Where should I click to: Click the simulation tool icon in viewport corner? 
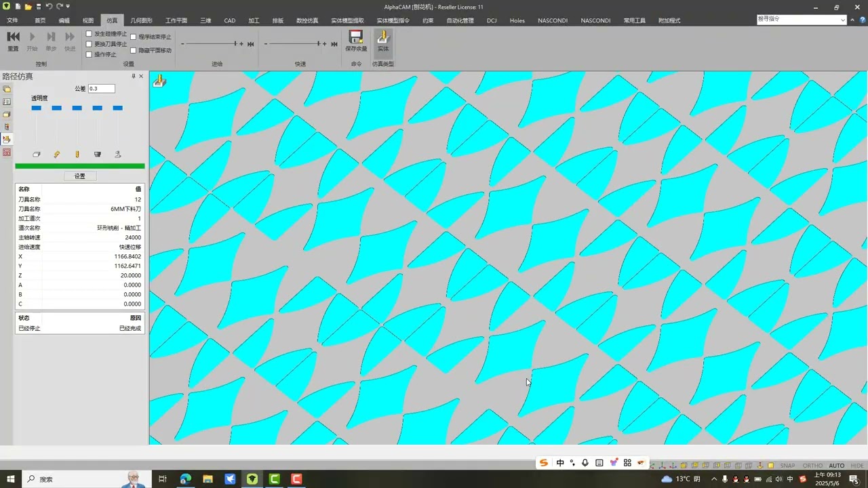[x=159, y=81]
